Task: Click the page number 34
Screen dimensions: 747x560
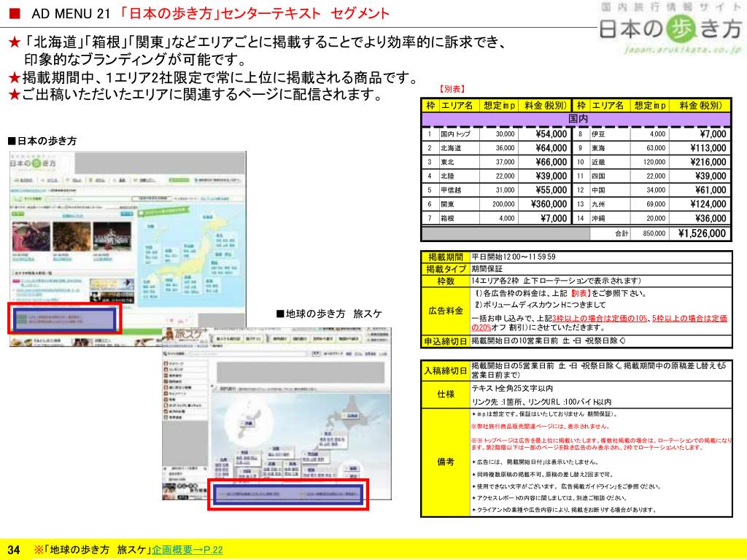Action: coord(13,550)
